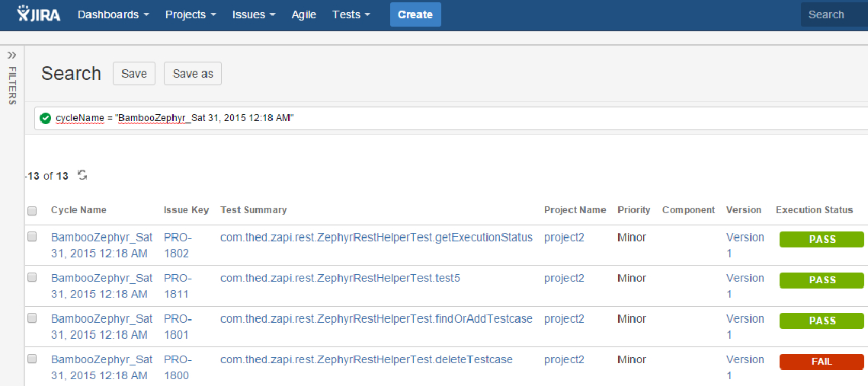This screenshot has height=386, width=868.
Task: Open Version 1 link in PRO-1800 row
Action: pyautogui.click(x=745, y=367)
